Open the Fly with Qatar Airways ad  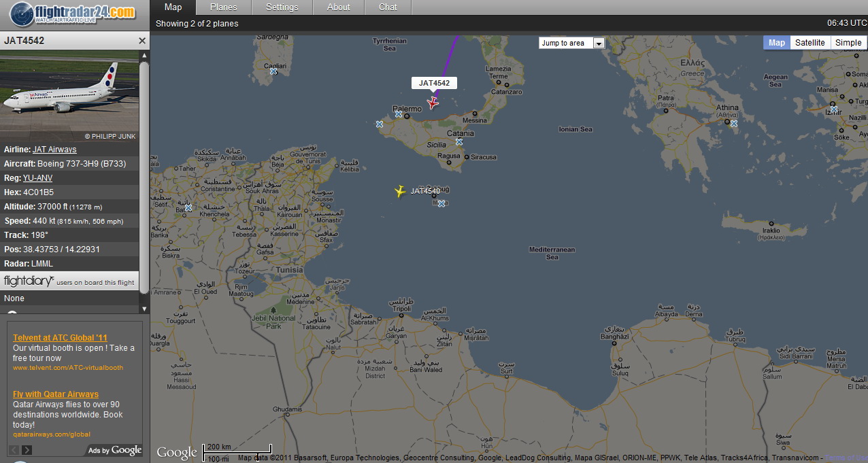(56, 394)
